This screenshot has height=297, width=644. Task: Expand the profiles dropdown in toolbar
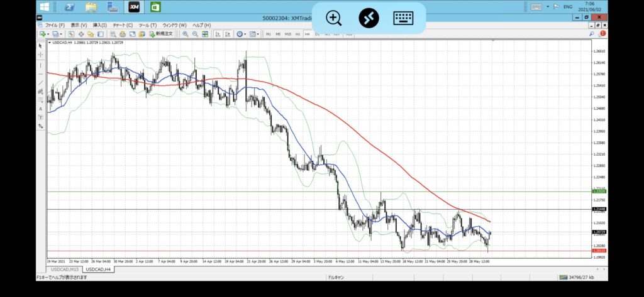point(62,34)
